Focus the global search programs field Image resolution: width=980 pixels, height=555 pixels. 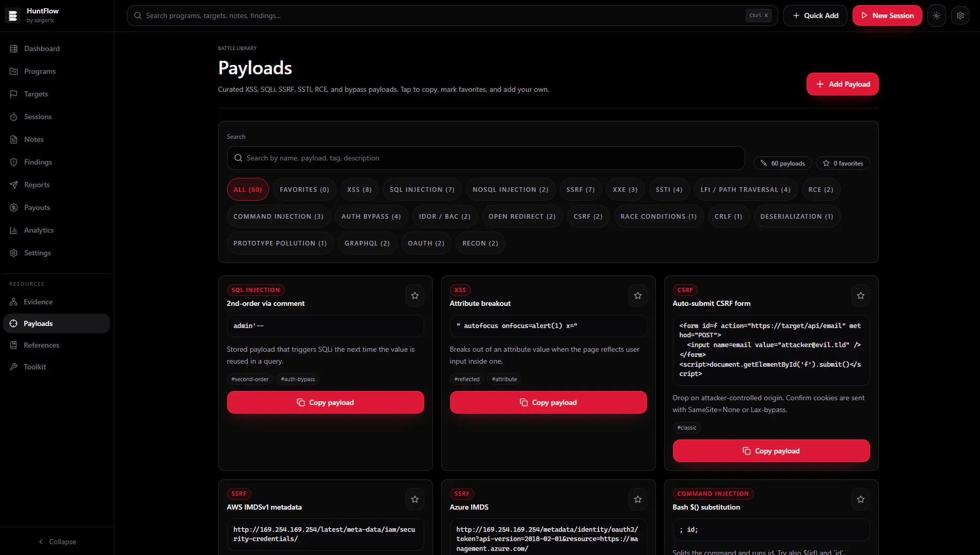click(452, 15)
